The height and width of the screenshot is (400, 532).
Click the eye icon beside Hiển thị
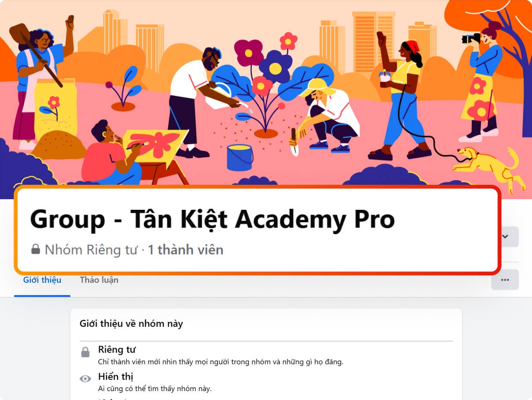tap(86, 379)
